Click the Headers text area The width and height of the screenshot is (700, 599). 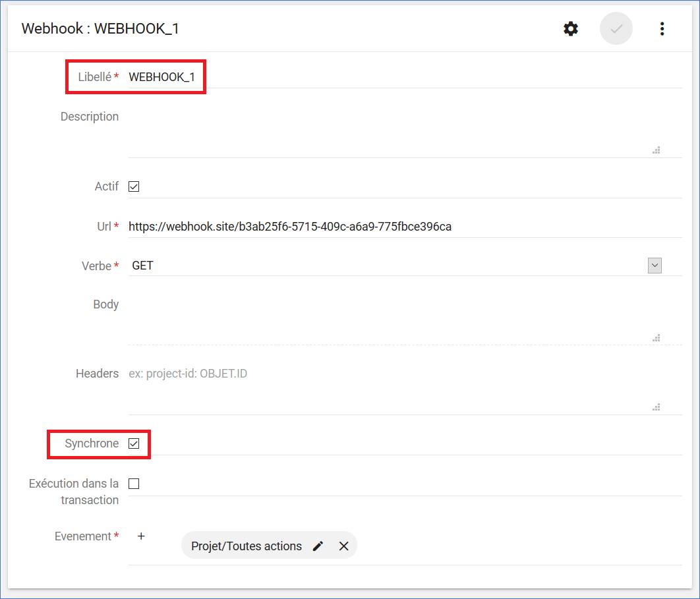point(405,389)
